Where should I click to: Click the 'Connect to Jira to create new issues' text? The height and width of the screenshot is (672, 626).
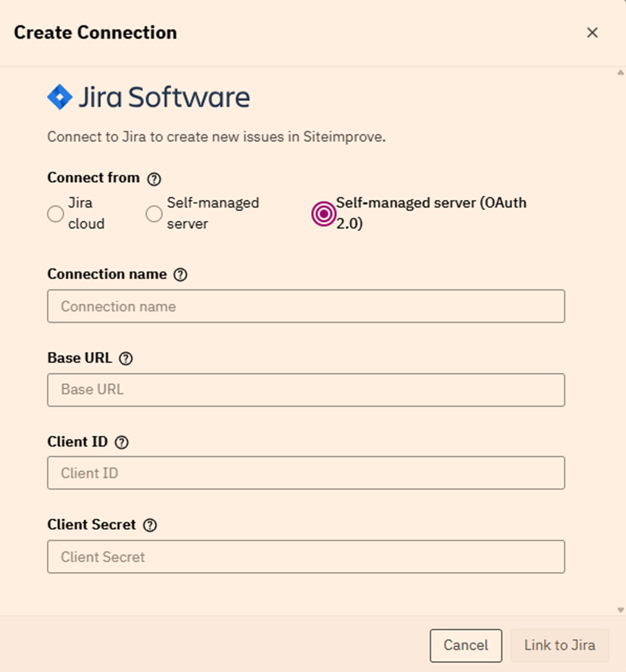tap(216, 136)
